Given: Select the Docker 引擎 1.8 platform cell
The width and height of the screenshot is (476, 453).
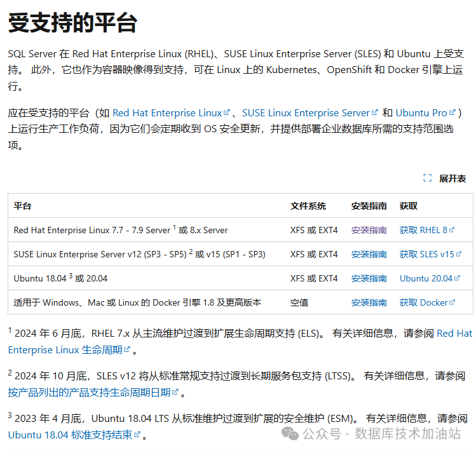Looking at the screenshot, I should (137, 302).
